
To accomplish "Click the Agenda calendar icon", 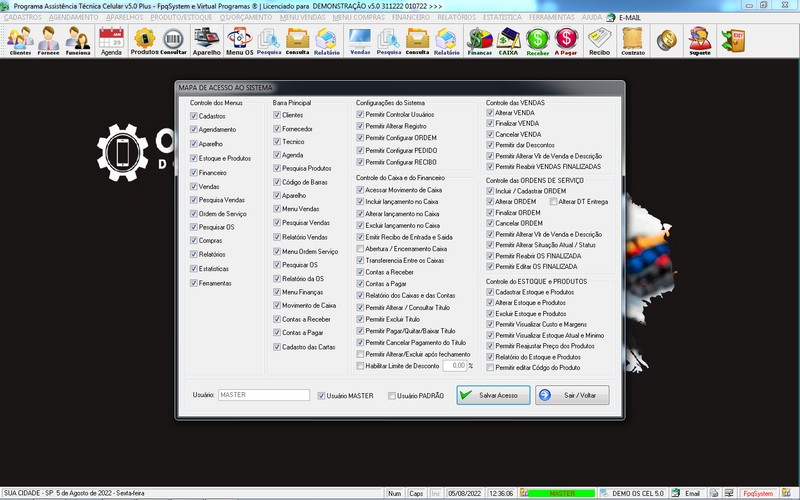I will click(111, 40).
